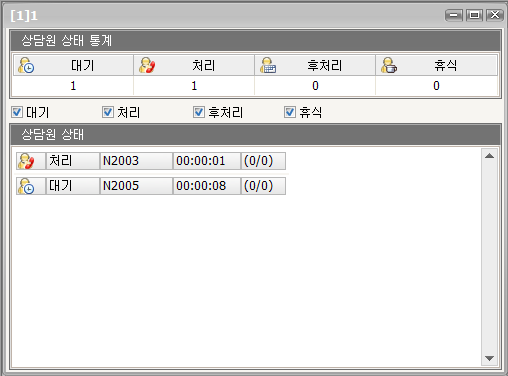The width and height of the screenshot is (508, 376).
Task: Click the 휴식 coffee cup icon in statistics header
Action: pos(389,65)
